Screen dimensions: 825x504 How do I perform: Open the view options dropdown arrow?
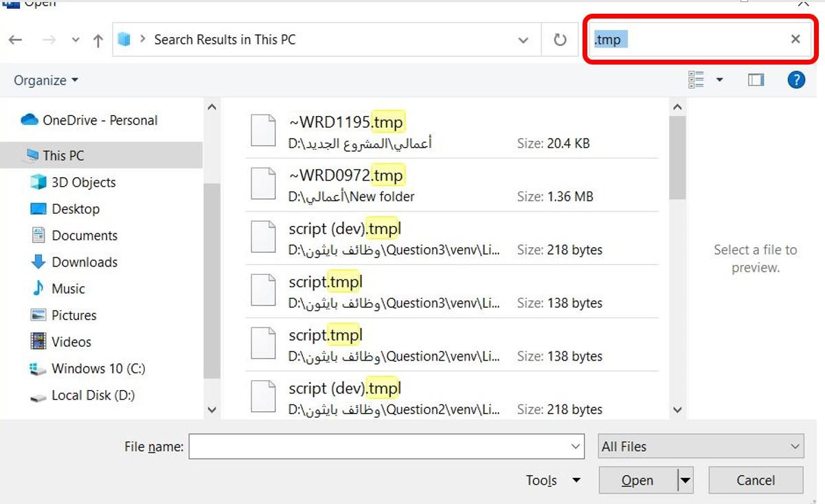pyautogui.click(x=719, y=80)
